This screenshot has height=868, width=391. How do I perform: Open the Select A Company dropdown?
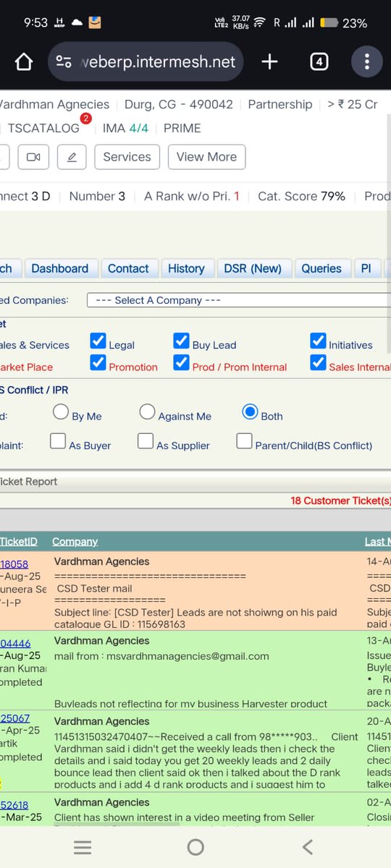pos(239,300)
